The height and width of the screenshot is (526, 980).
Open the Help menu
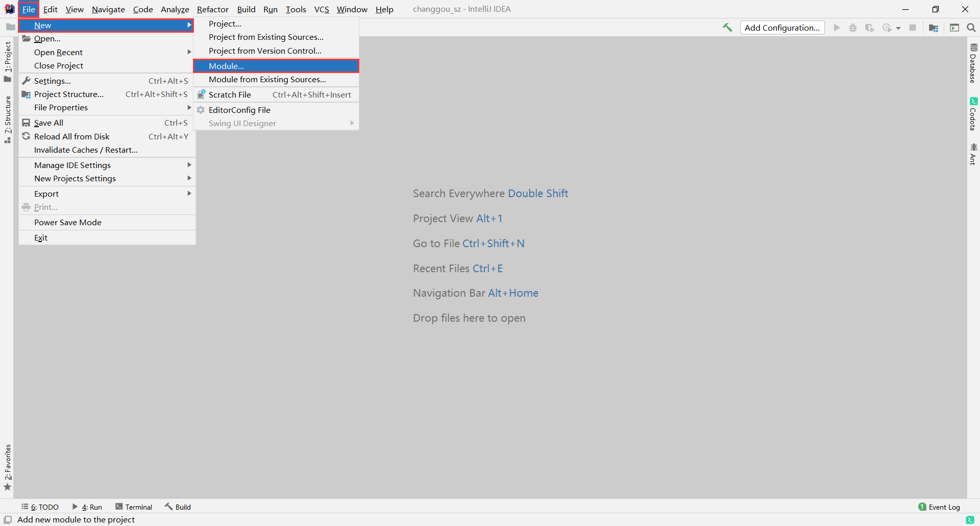click(x=384, y=9)
